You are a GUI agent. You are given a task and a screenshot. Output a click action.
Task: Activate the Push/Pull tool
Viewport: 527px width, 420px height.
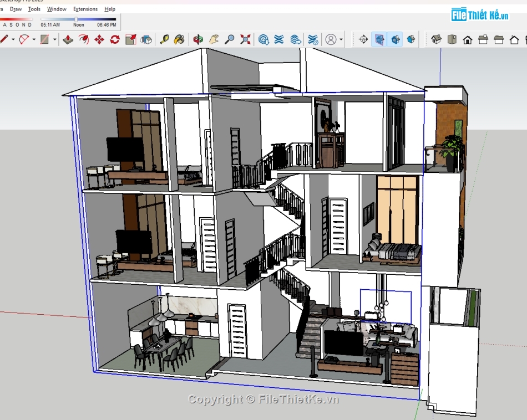tap(68, 39)
